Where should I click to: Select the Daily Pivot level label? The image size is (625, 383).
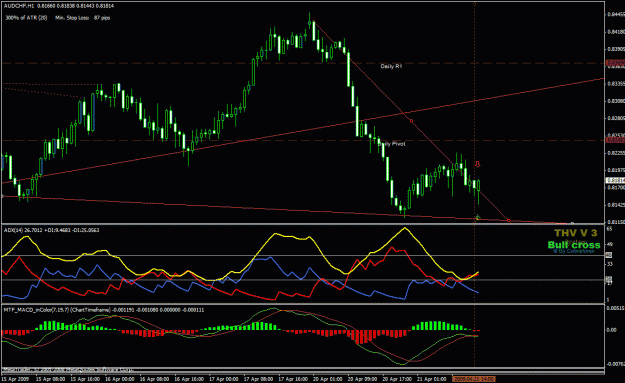[392, 143]
